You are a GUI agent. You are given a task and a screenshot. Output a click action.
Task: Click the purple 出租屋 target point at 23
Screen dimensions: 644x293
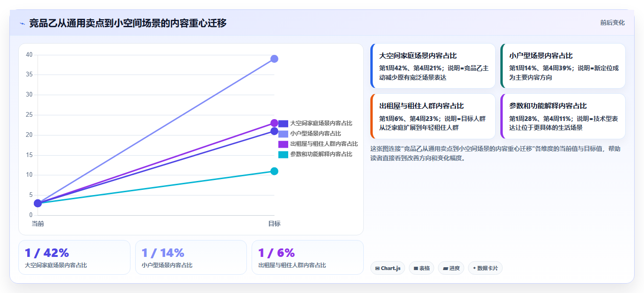point(274,123)
